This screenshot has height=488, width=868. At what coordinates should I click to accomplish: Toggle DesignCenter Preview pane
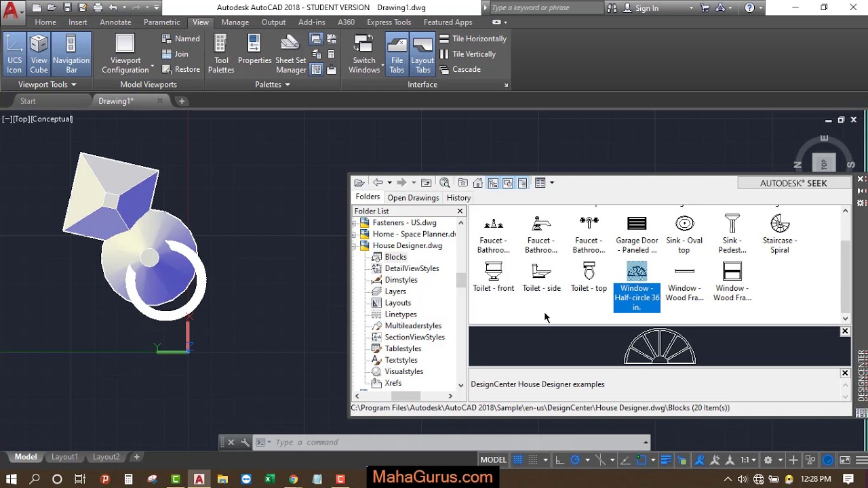(x=508, y=183)
